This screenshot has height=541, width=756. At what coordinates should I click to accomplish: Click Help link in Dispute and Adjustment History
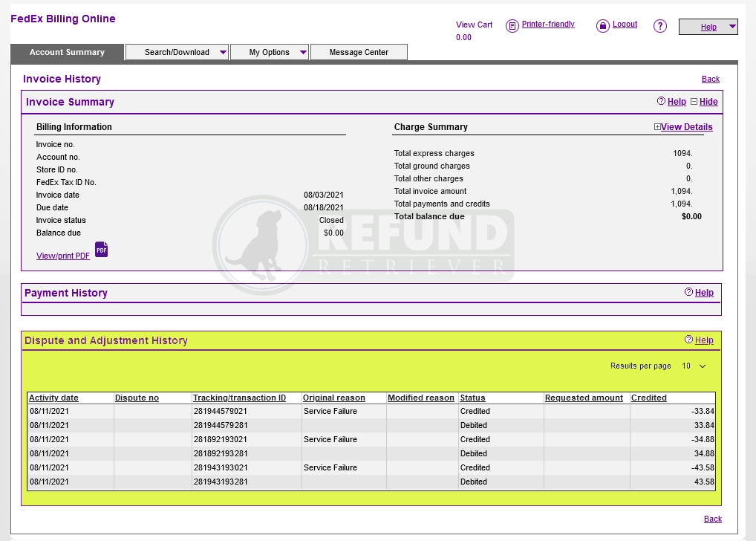[704, 340]
